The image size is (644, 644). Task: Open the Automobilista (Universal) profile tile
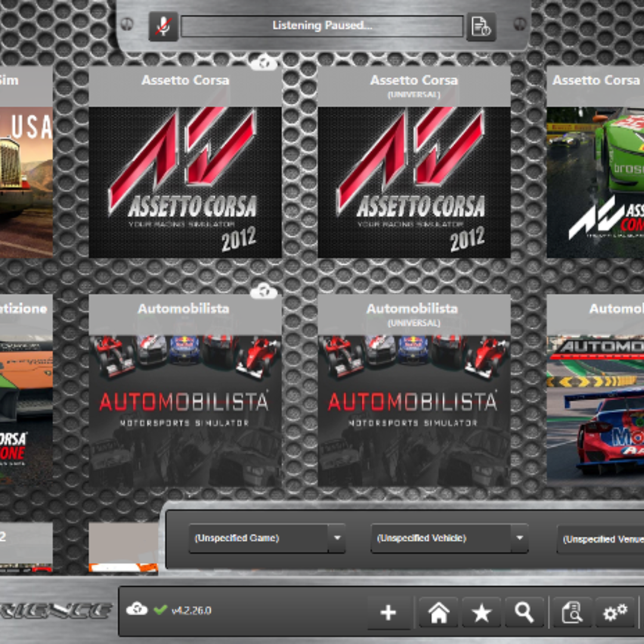coord(414,410)
